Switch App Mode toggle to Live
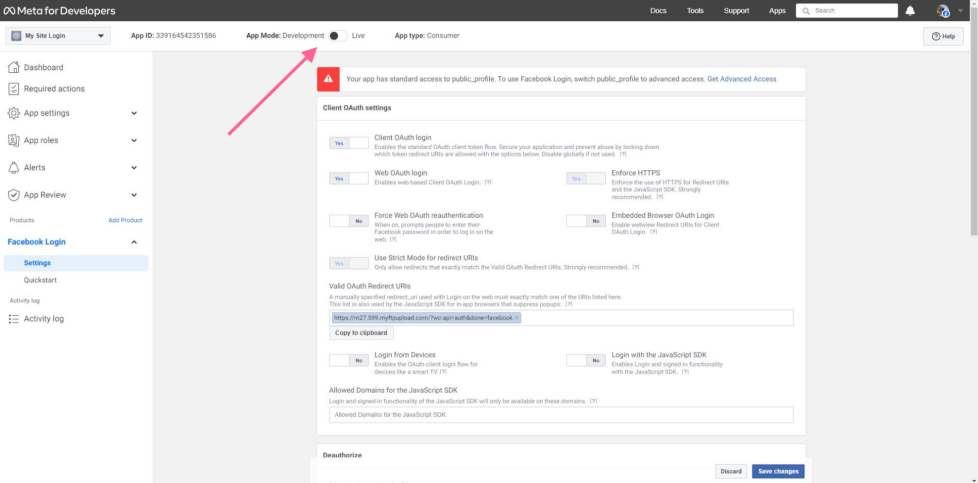The height and width of the screenshot is (483, 978). 337,36
